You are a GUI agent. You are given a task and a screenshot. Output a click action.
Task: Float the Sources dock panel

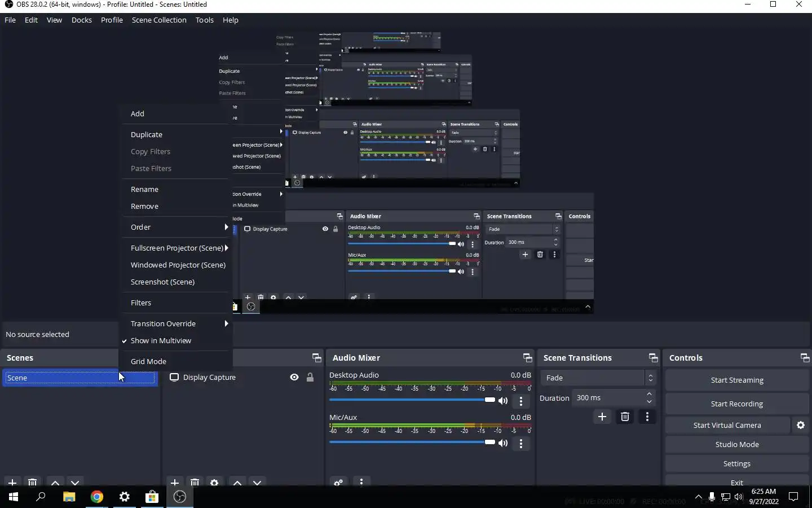pyautogui.click(x=316, y=358)
